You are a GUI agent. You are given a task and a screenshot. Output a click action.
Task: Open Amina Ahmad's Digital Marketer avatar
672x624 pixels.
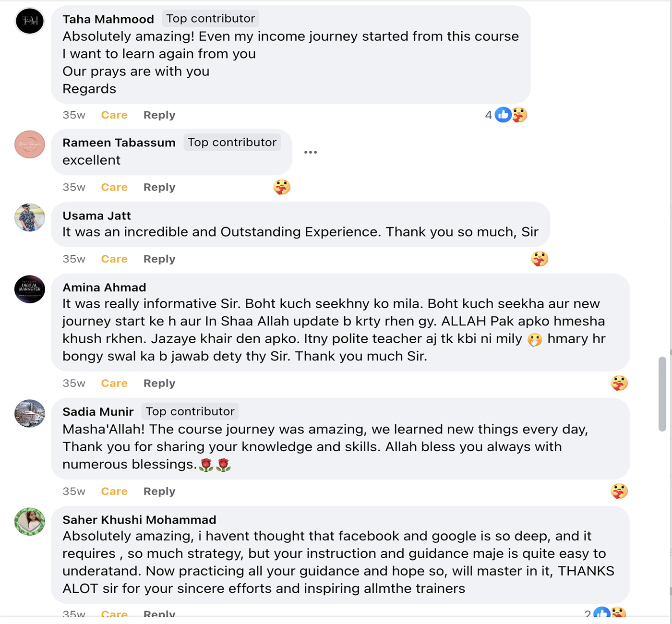30,289
